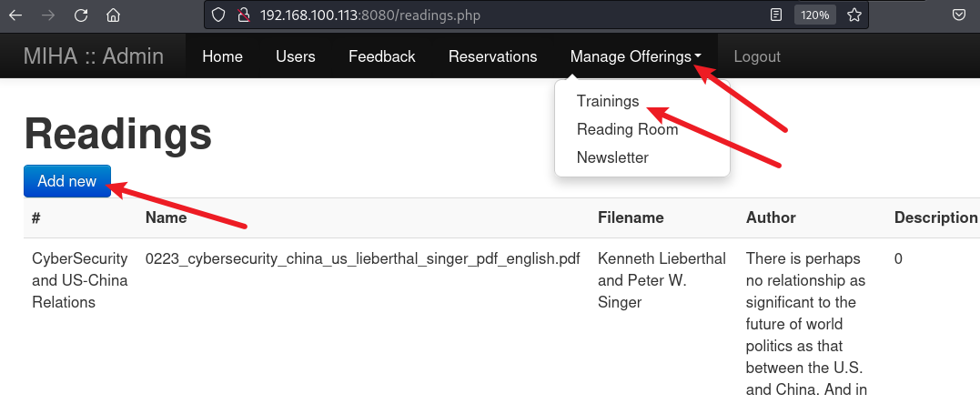Go to the browser home page
This screenshot has height=404, width=980.
pyautogui.click(x=114, y=15)
